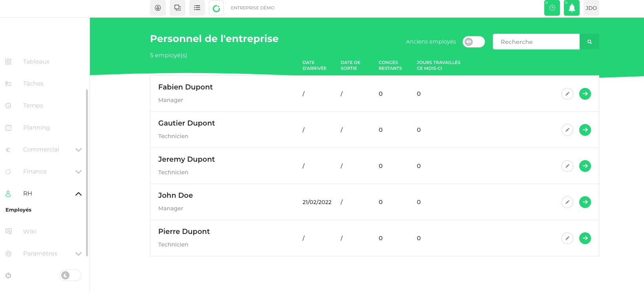
Task: Open the Planning menu item
Action: coord(37,128)
